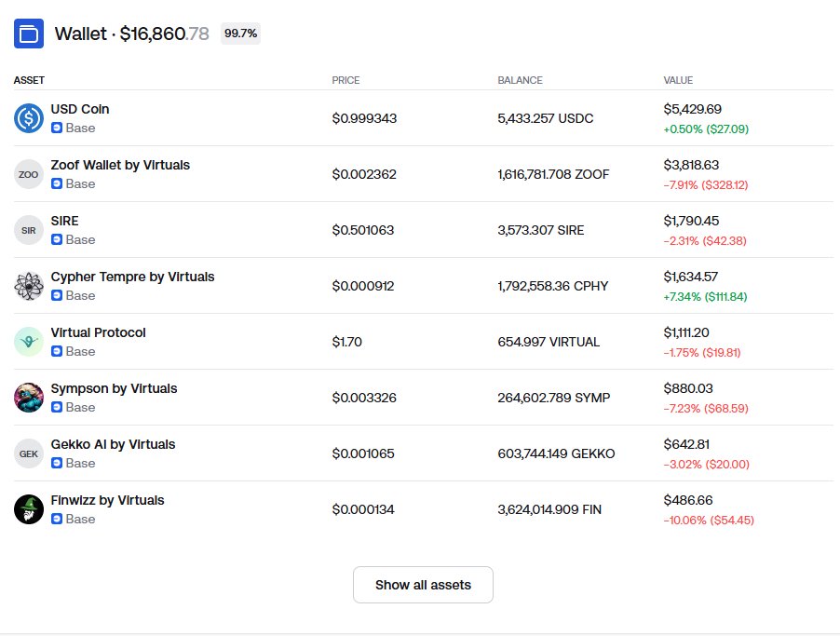Viewport: 840px width, 636px height.
Task: Click Virtual Protocol value $1,111.20
Action: 686,332
